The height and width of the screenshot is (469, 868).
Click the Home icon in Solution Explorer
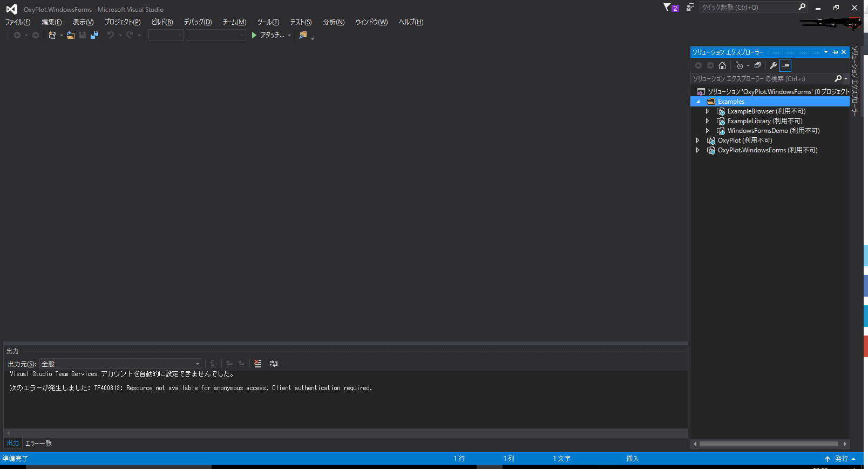[x=722, y=65]
